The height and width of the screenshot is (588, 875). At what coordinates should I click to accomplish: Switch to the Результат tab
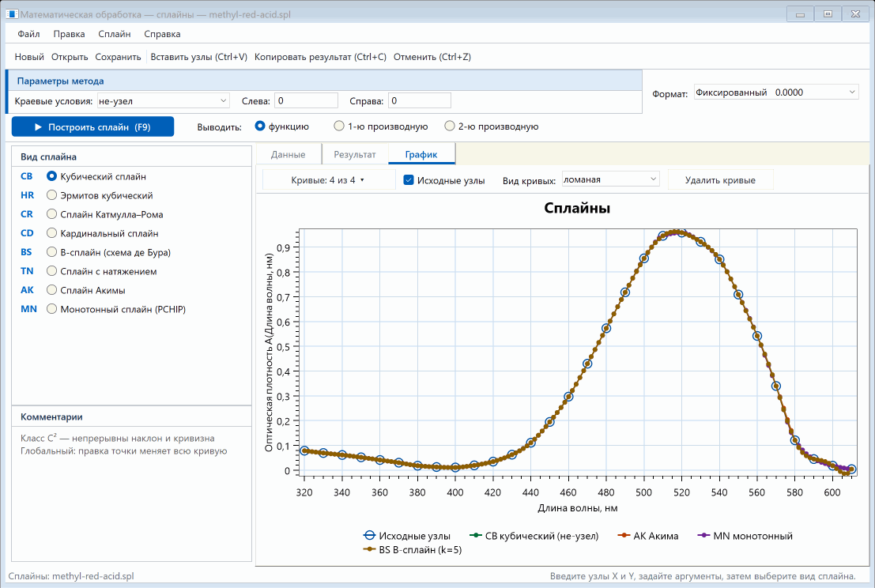[355, 155]
